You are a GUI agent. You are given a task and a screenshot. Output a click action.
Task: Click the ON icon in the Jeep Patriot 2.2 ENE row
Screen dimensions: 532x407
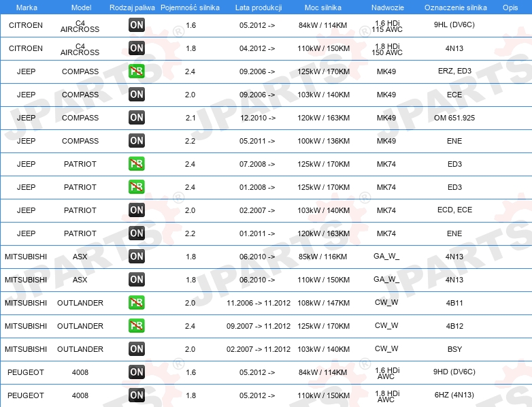pos(137,233)
